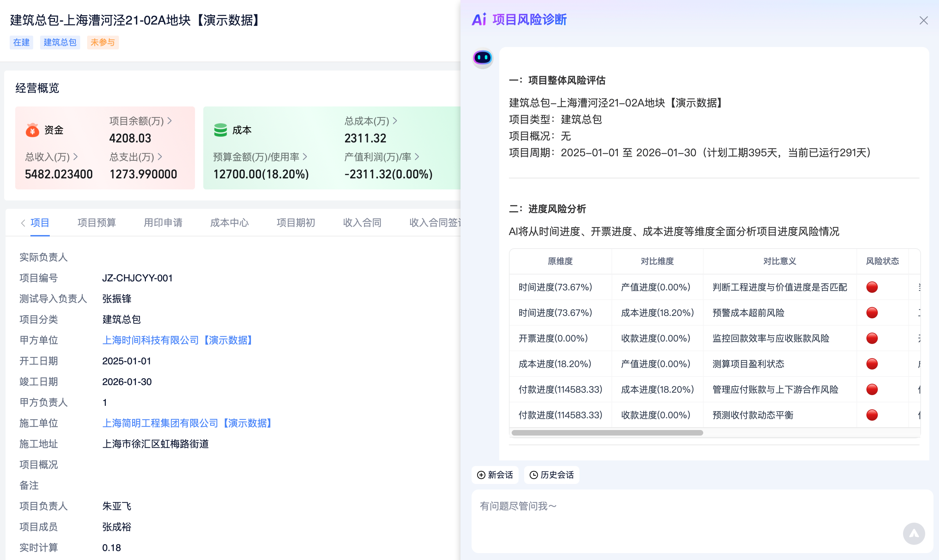
Task: Close the 项目风险诊断 panel
Action: click(923, 20)
